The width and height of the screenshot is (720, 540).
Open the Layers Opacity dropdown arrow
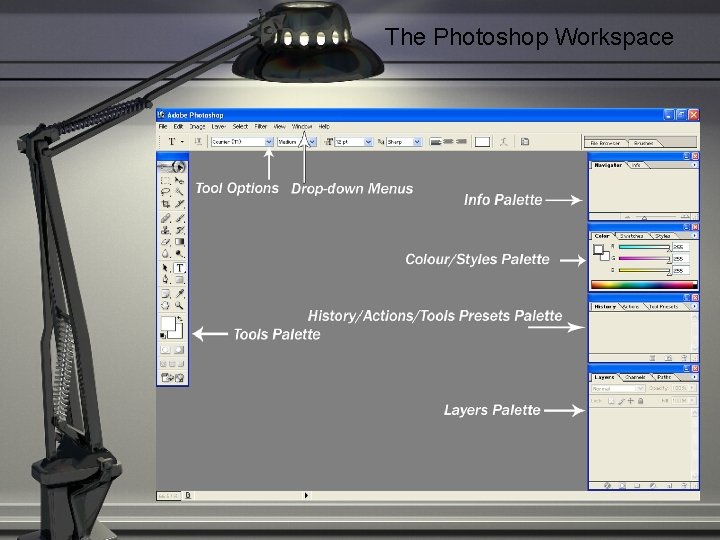692,388
